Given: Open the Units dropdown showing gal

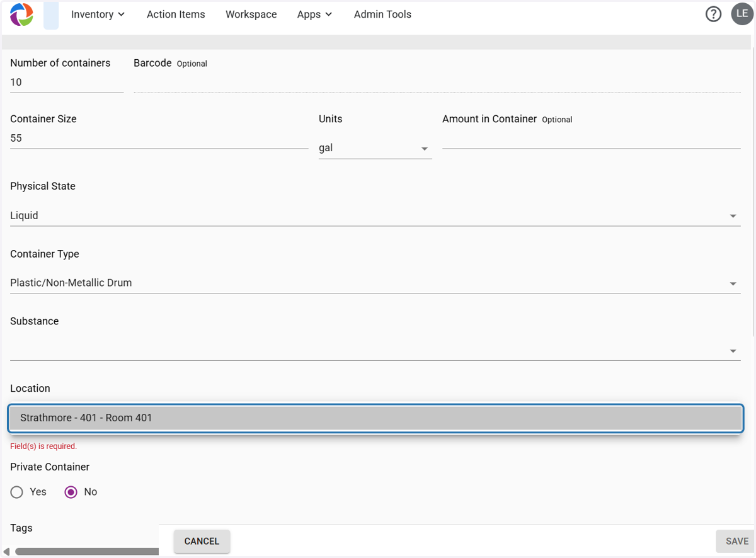Looking at the screenshot, I should point(375,148).
